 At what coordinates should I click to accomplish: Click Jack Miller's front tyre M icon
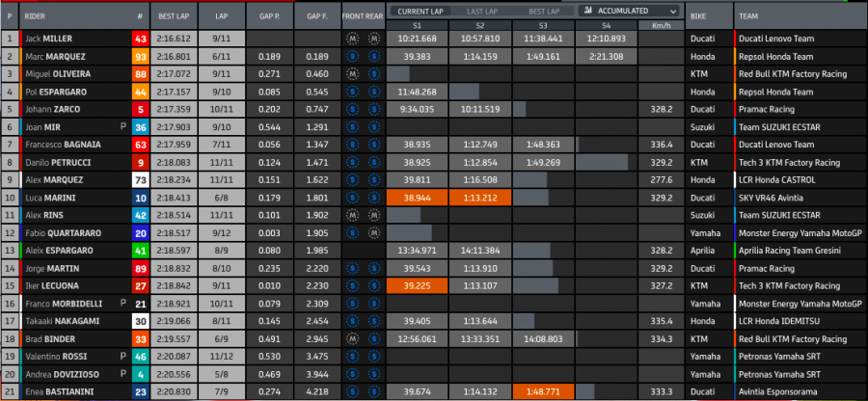[x=354, y=40]
